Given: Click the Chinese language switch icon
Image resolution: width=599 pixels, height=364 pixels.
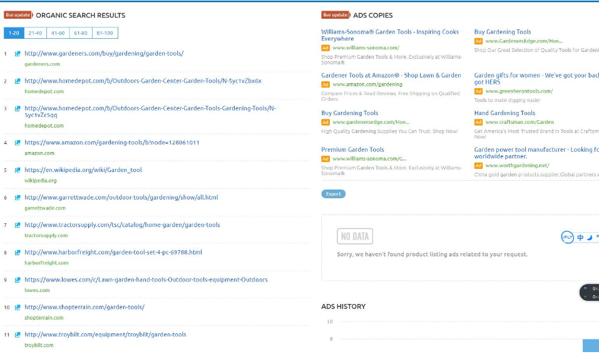Looking at the screenshot, I should click(x=580, y=237).
